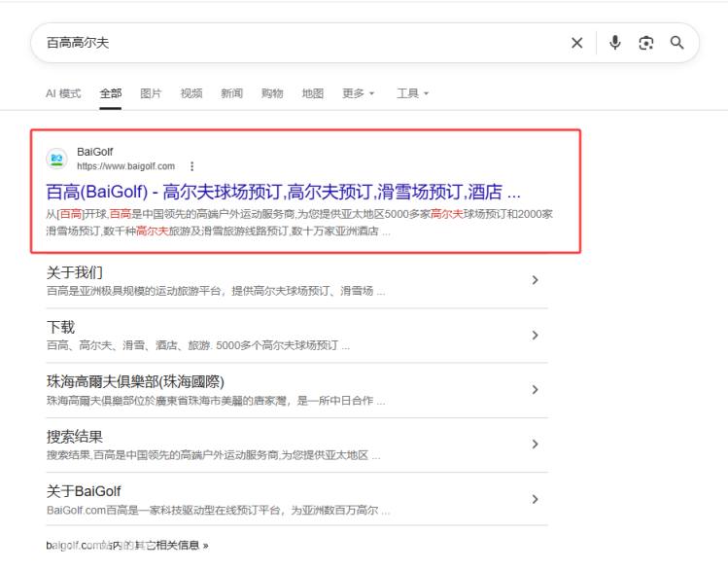Submit search with magnifying glass icon
This screenshot has width=728, height=570.
[676, 43]
